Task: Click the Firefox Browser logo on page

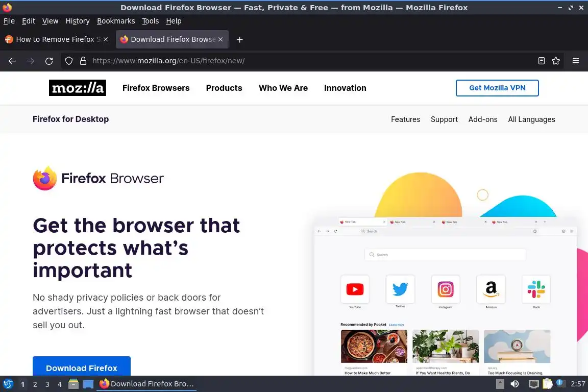Action: (98, 178)
